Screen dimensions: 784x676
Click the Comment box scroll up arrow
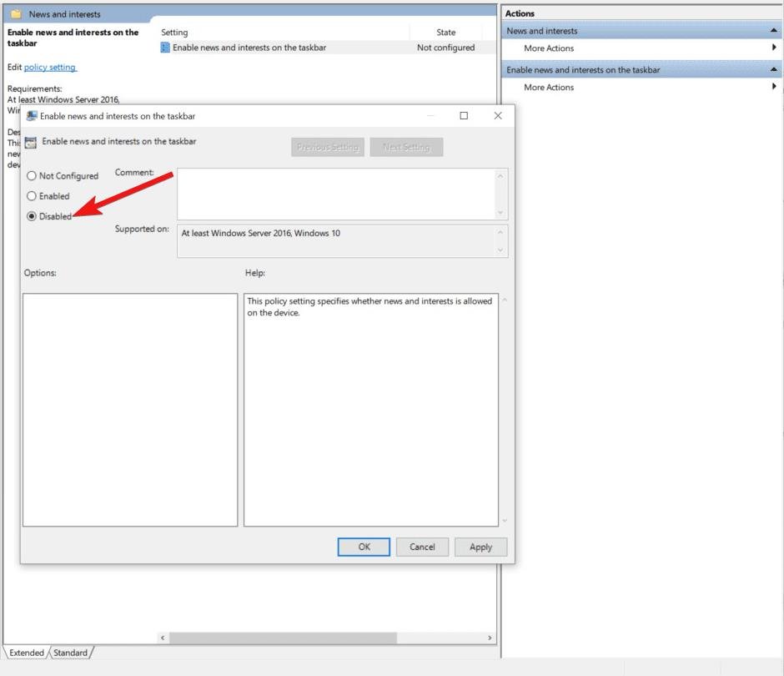pyautogui.click(x=500, y=175)
